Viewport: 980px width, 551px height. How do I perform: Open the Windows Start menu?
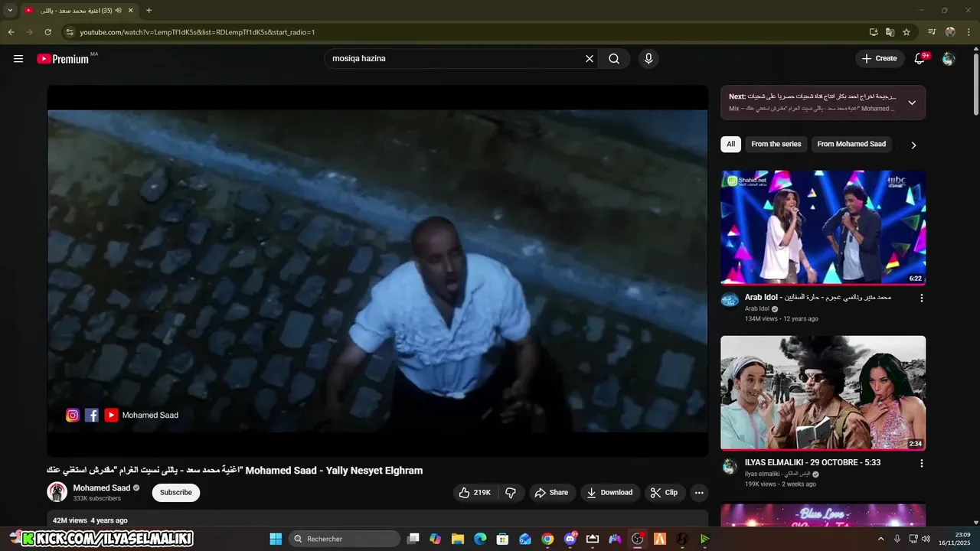click(x=276, y=539)
